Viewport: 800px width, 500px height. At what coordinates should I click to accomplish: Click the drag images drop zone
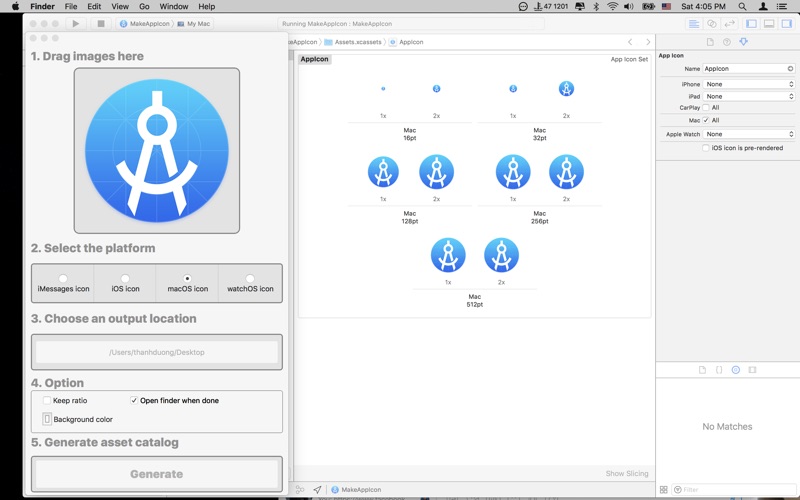(157, 151)
